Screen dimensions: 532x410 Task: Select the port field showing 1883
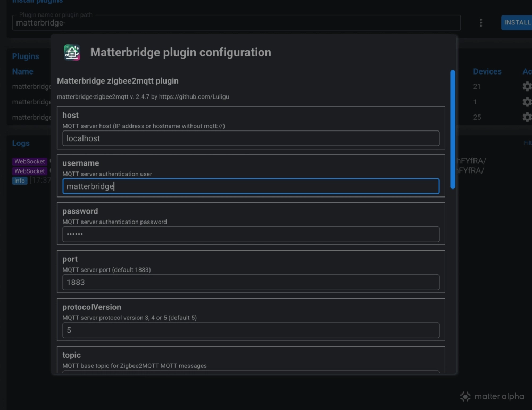tap(251, 282)
